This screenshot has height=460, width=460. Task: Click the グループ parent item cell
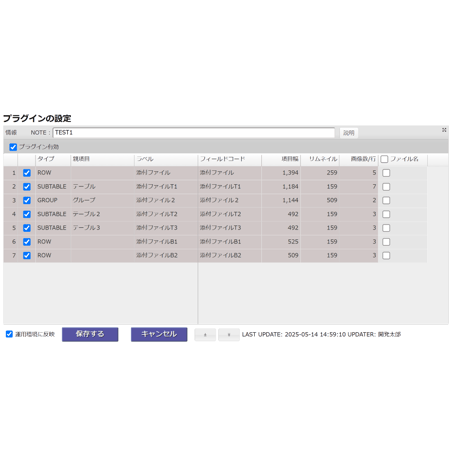102,200
